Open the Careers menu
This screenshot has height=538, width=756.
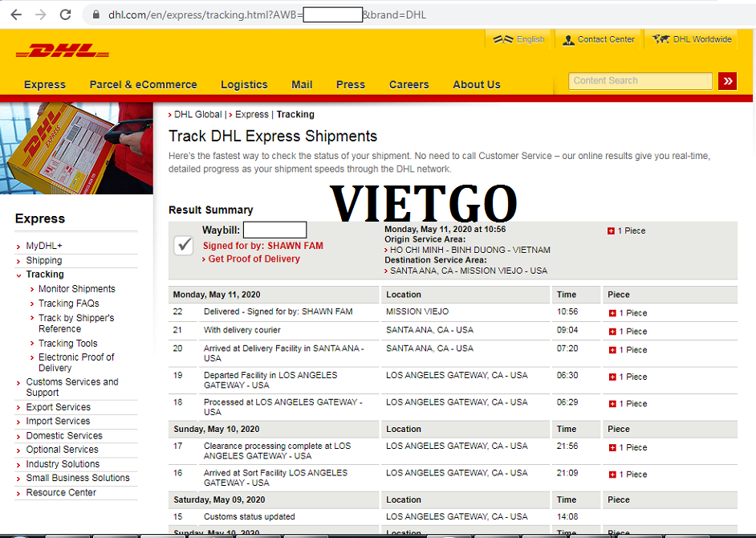pos(408,85)
